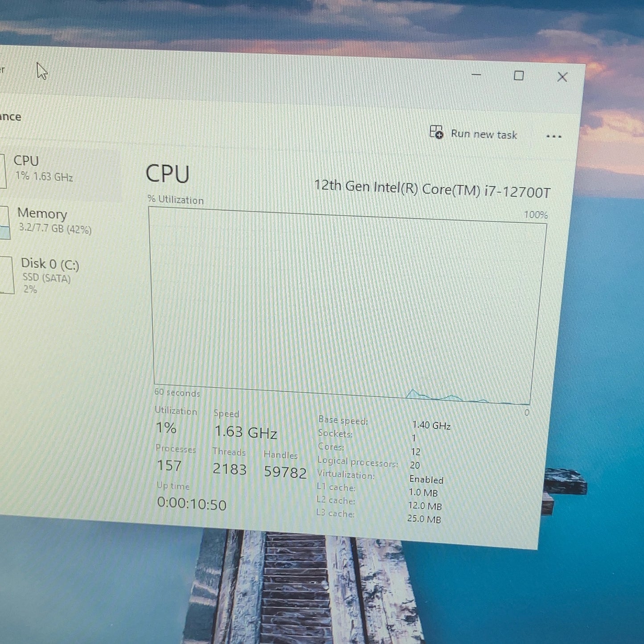Click the Cores value 12
The width and height of the screenshot is (644, 644).
pyautogui.click(x=416, y=452)
